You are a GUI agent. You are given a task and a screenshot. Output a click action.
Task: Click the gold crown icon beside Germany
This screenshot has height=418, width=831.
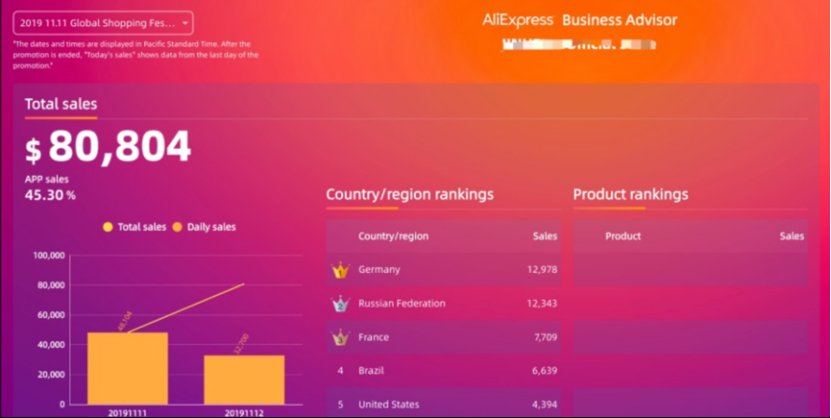341,270
